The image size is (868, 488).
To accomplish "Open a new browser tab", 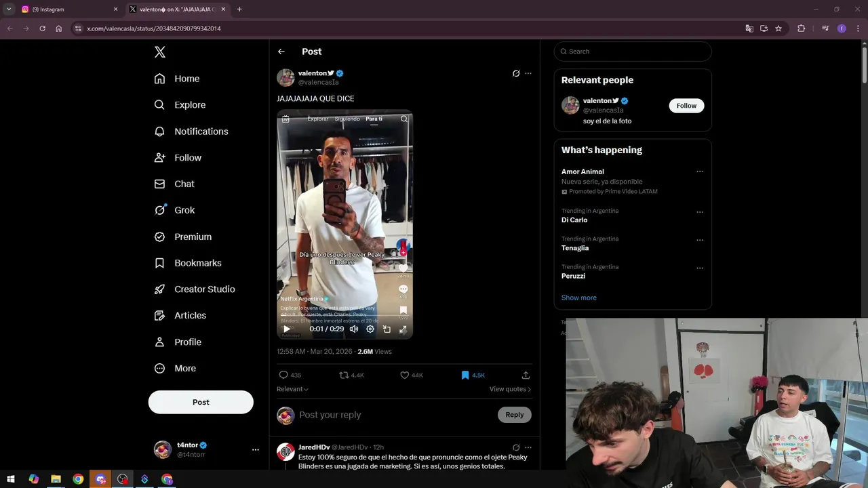I will tap(239, 9).
